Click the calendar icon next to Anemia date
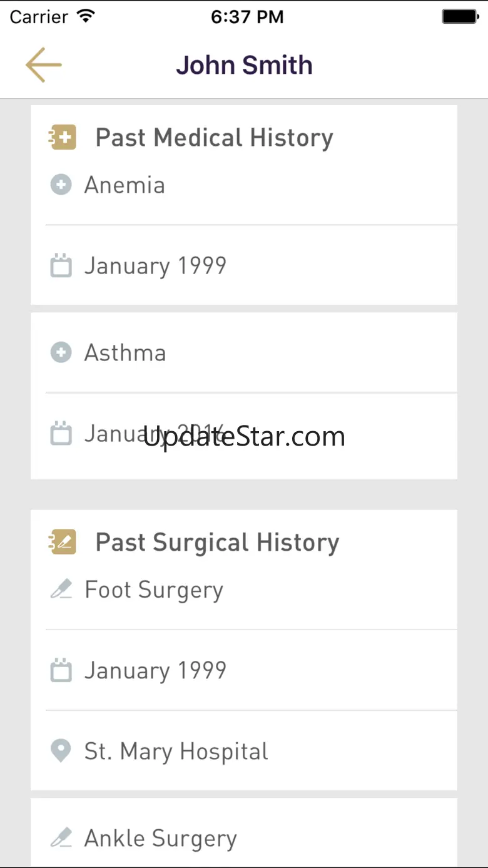 coord(61,266)
